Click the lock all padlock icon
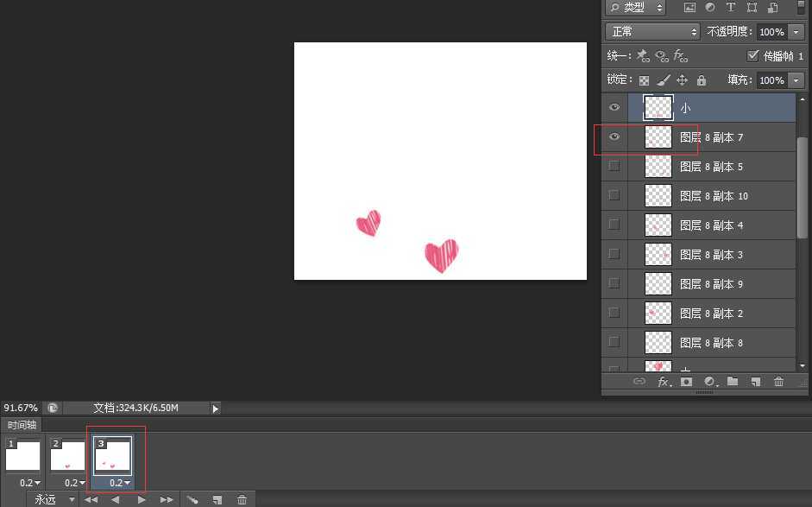The image size is (812, 507). point(702,80)
